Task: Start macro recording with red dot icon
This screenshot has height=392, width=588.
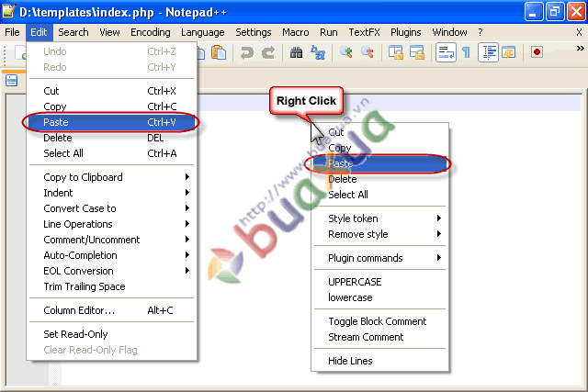Action: pos(537,52)
